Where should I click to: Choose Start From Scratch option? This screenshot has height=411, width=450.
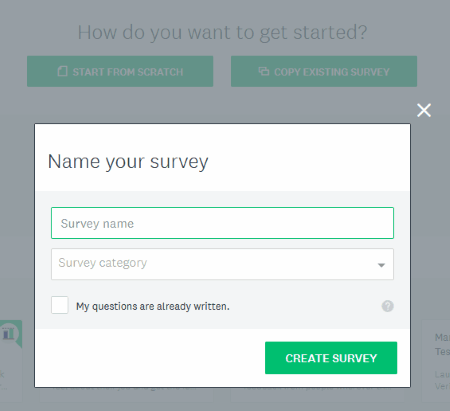point(120,71)
